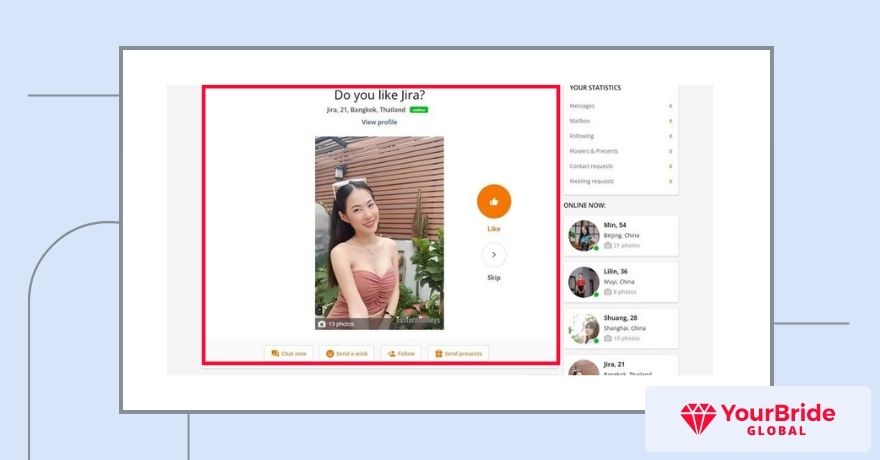Image resolution: width=880 pixels, height=460 pixels.
Task: Click the camera icon beside 13 photos
Action: pyautogui.click(x=322, y=324)
